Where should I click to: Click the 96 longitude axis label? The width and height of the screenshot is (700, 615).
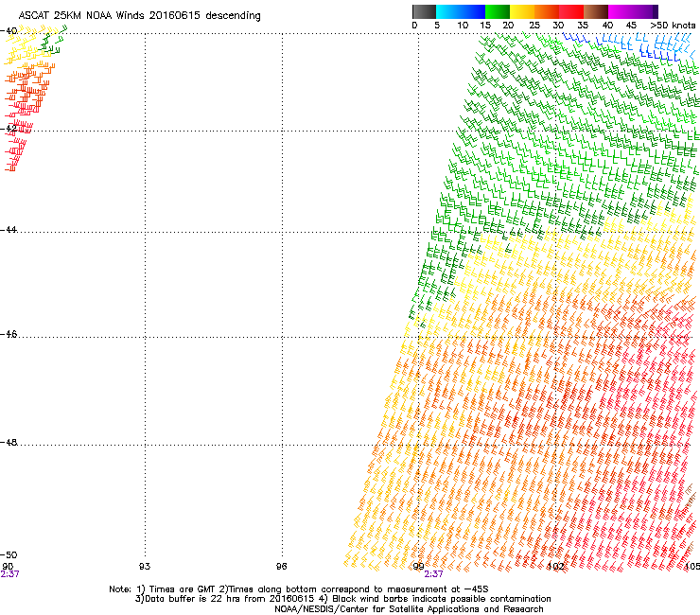[x=281, y=567]
